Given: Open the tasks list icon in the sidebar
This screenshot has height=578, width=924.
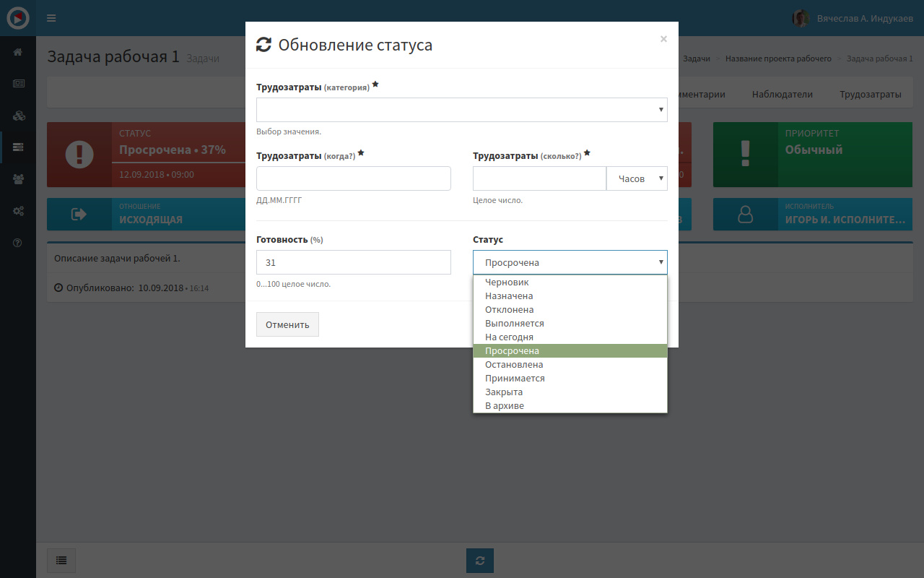Looking at the screenshot, I should pyautogui.click(x=18, y=147).
